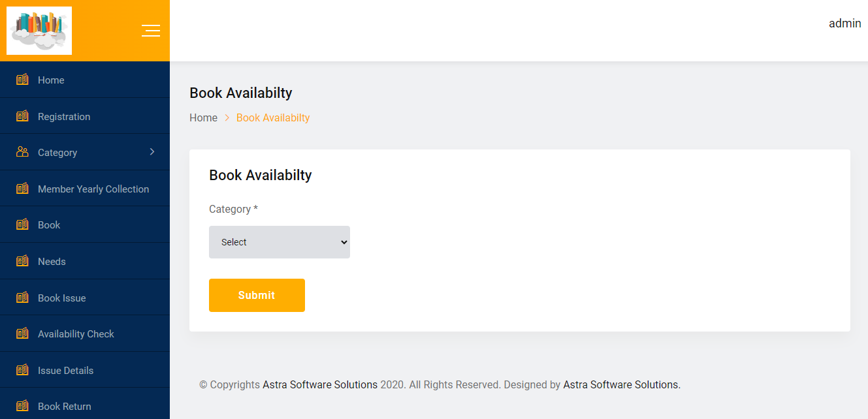Image resolution: width=868 pixels, height=419 pixels.
Task: Toggle the hamburger sidebar menu icon
Action: tap(151, 31)
